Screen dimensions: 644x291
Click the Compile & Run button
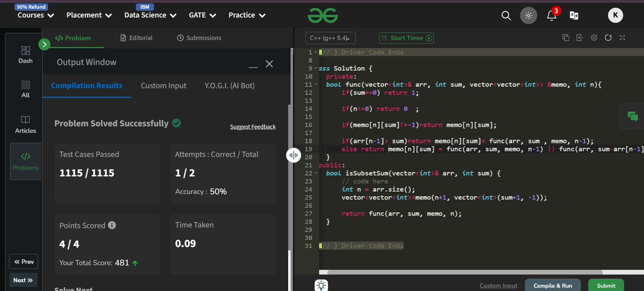554,286
